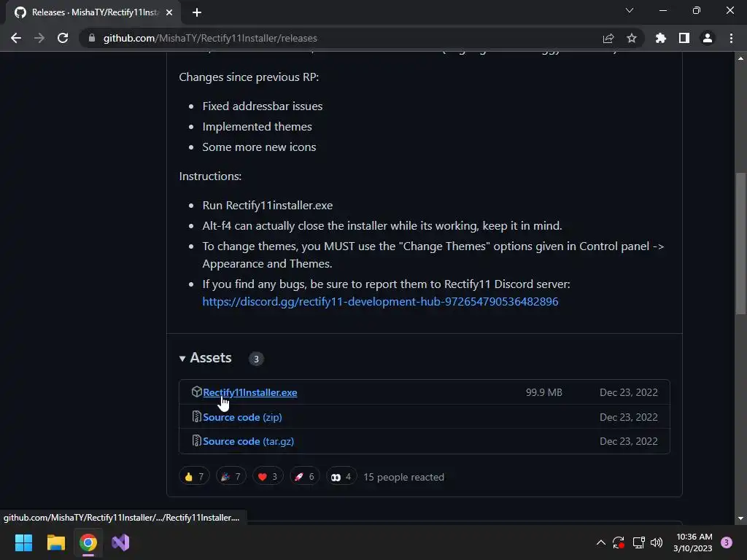
Task: Show hidden system tray icons chevron
Action: (601, 542)
